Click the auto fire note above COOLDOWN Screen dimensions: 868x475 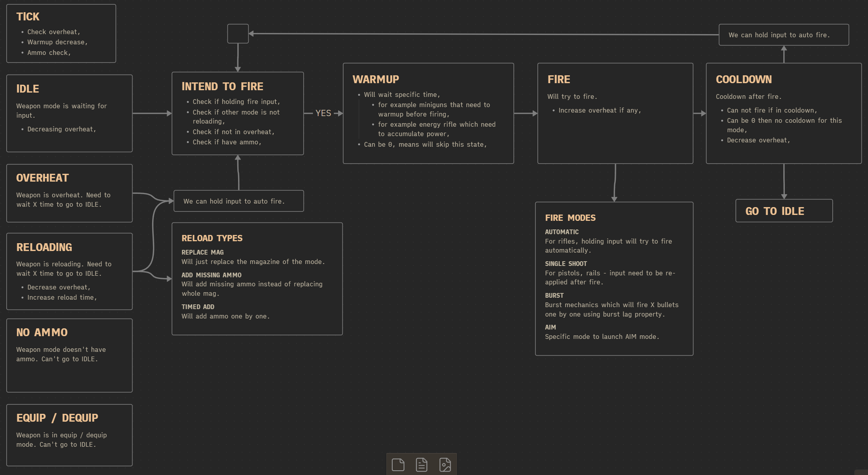tap(783, 35)
